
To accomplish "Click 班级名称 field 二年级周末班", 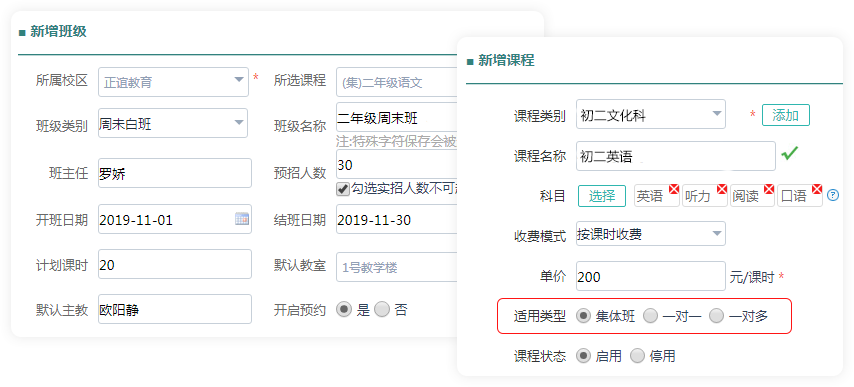I will point(396,117).
